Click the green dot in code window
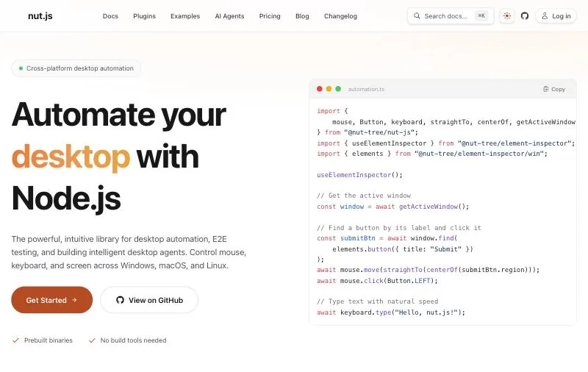 pyautogui.click(x=338, y=89)
